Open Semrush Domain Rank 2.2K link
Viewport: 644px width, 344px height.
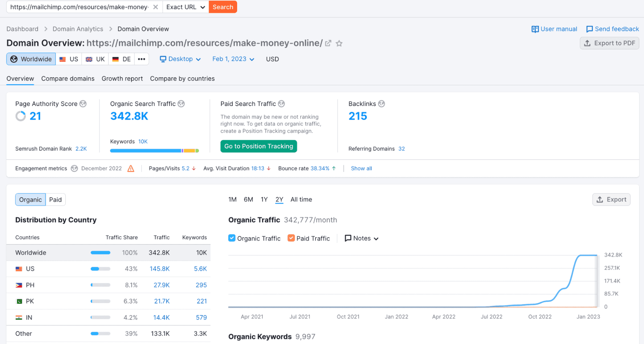[x=81, y=149]
